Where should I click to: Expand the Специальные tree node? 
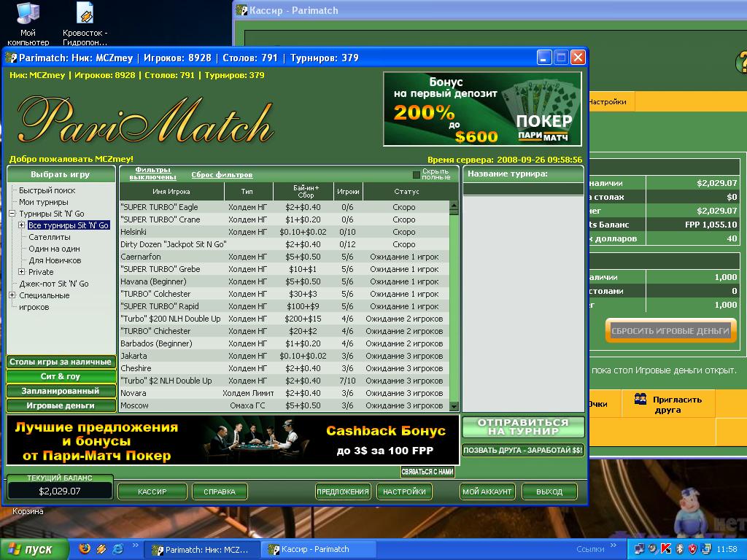(12, 295)
